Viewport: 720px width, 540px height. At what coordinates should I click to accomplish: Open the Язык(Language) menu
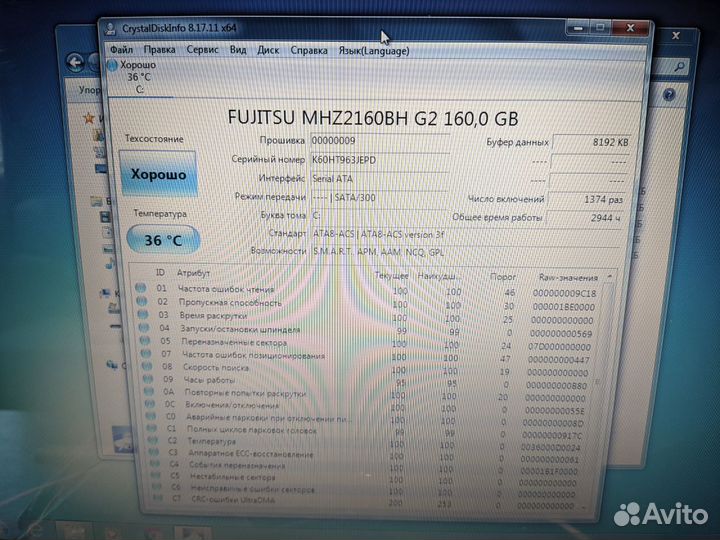pos(374,51)
